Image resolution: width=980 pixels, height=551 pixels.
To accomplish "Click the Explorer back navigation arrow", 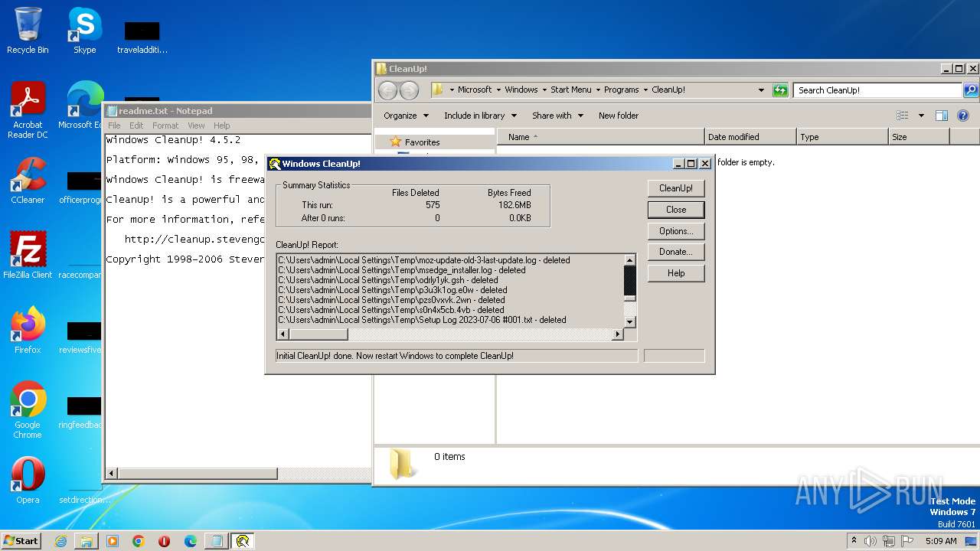I will coord(388,90).
